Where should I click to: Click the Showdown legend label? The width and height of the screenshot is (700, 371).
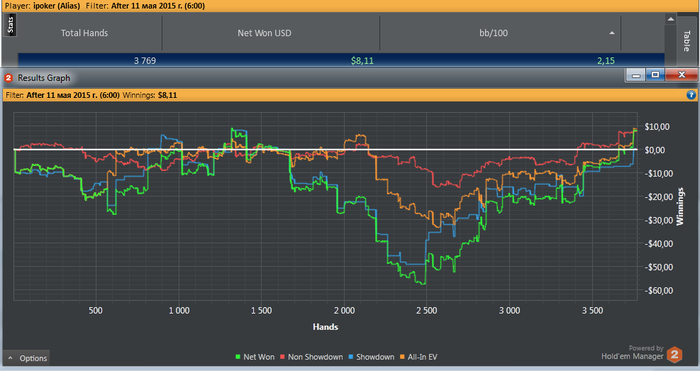coord(375,357)
